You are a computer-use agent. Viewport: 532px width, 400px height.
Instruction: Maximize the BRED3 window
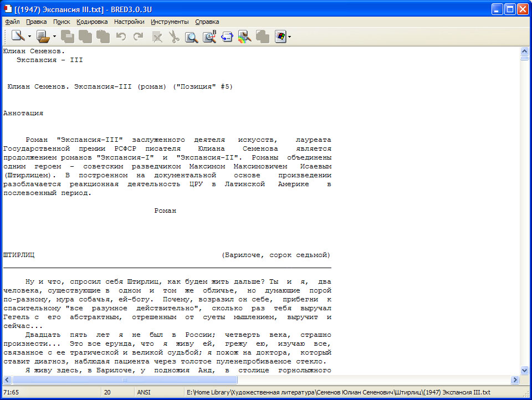point(510,9)
